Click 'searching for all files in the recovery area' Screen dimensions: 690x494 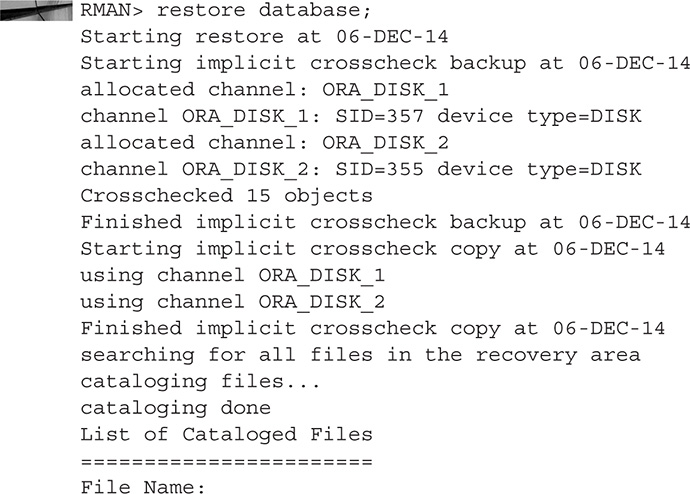click(360, 355)
